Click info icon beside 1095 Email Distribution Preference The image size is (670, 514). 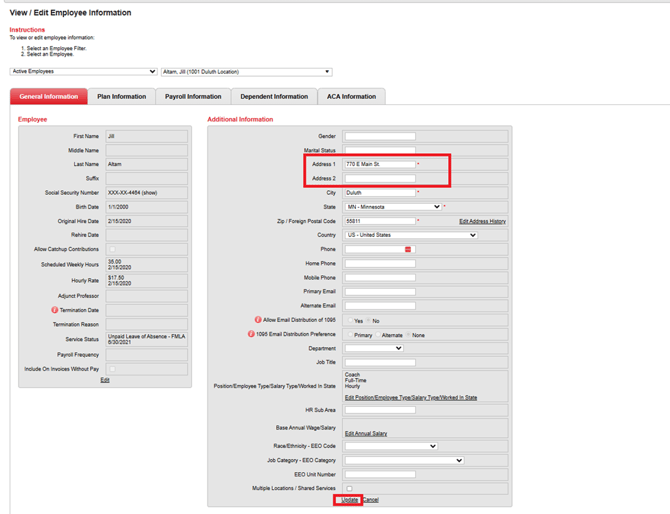click(x=251, y=334)
